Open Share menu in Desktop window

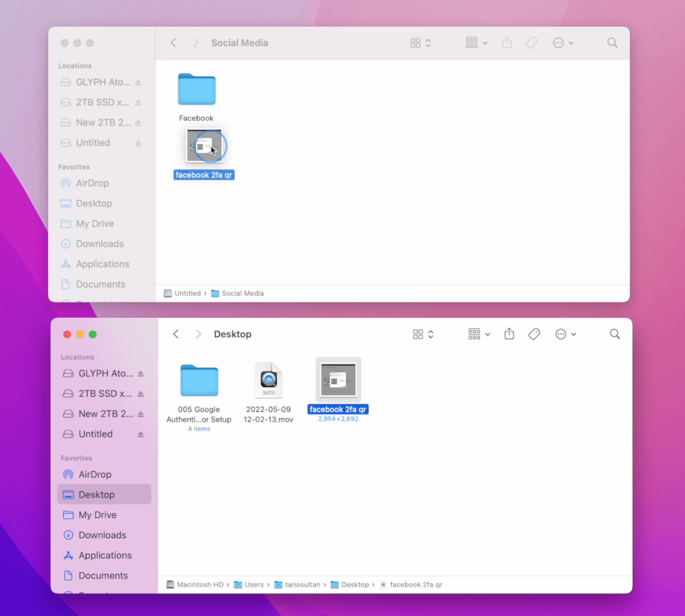click(509, 334)
